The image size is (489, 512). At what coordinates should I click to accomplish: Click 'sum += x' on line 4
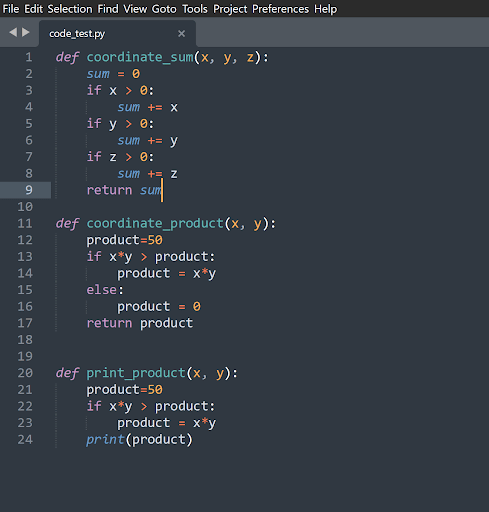148,107
